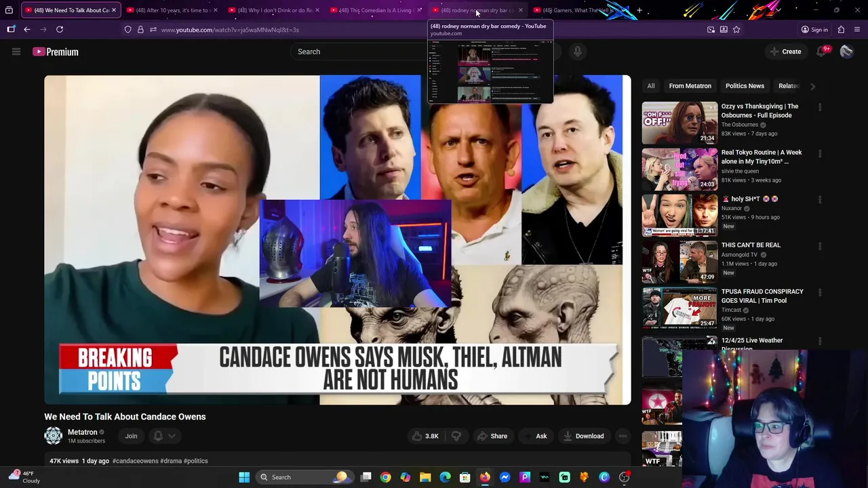Open Google Chrome from taskbar
This screenshot has width=868, height=488.
coord(385,477)
